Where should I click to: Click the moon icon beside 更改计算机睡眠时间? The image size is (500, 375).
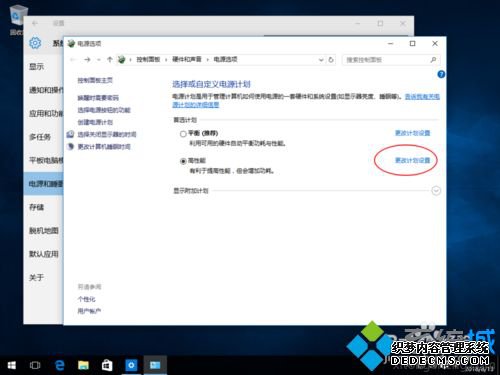(70, 147)
